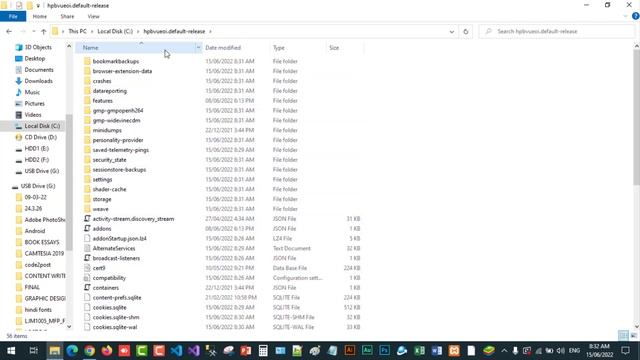Select the cert9 database file
Screen dimensions: 640x360
pyautogui.click(x=99, y=268)
